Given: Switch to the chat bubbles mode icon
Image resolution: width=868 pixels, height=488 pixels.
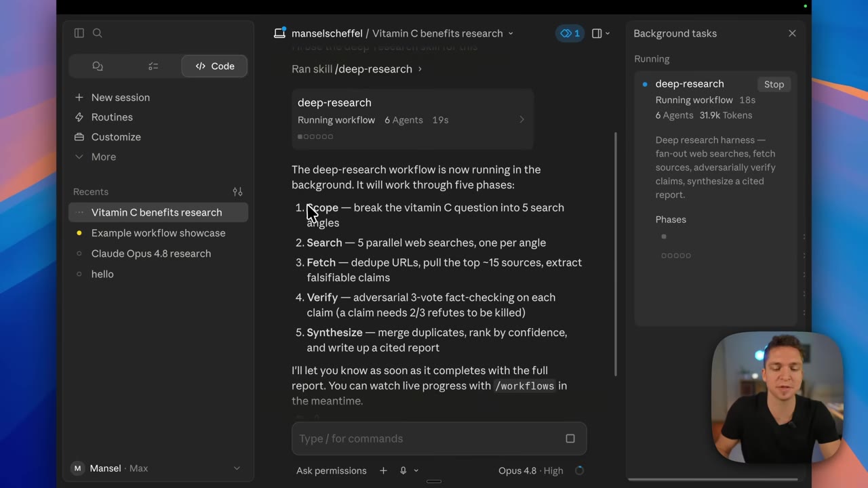Looking at the screenshot, I should tap(98, 66).
